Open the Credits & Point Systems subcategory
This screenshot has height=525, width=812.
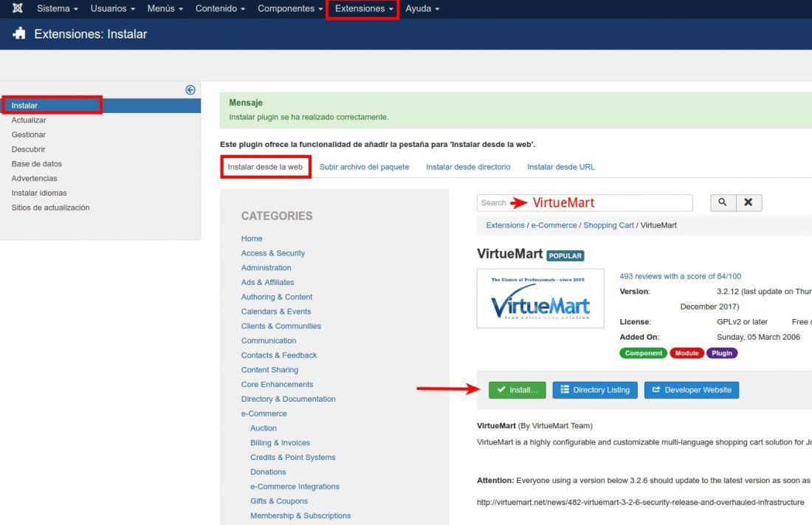tap(292, 457)
